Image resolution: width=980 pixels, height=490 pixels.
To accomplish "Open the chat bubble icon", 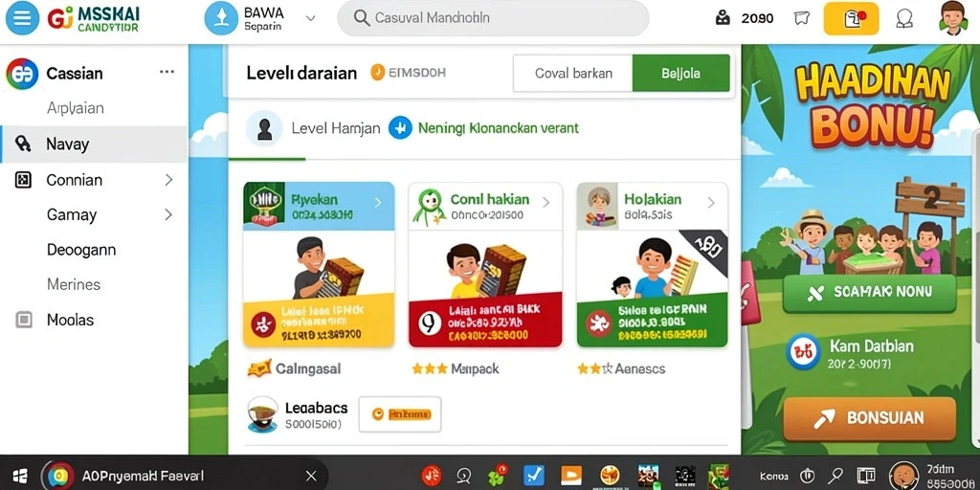I will [x=903, y=19].
